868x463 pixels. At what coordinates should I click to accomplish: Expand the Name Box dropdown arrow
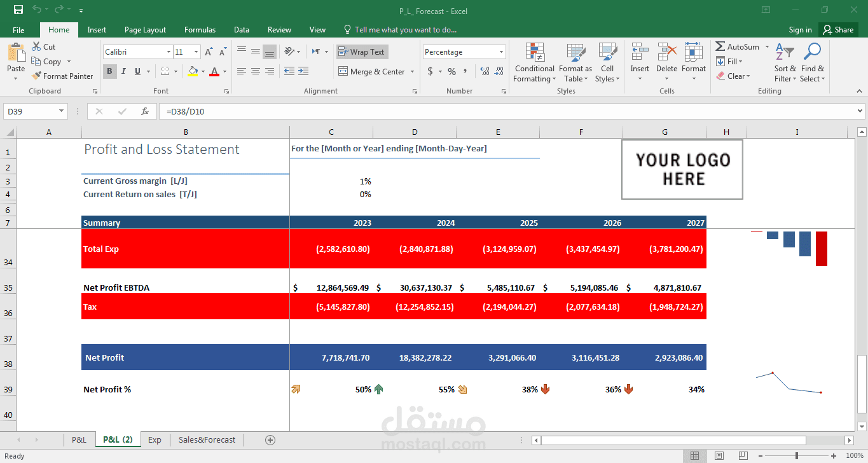click(x=62, y=111)
